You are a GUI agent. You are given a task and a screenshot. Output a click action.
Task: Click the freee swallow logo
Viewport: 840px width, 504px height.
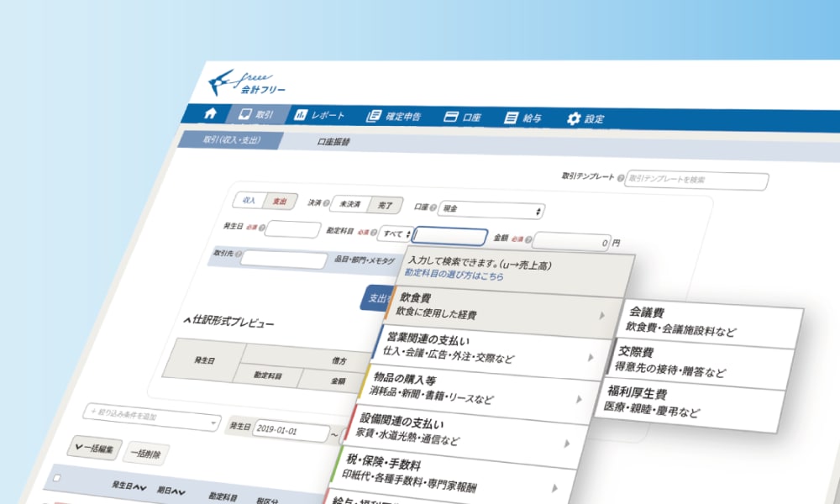click(246, 82)
